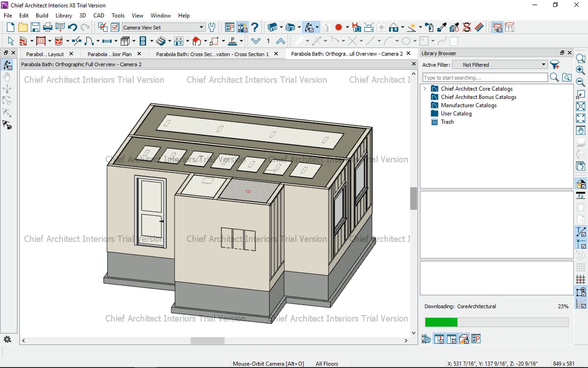The height and width of the screenshot is (368, 588).
Task: Toggle the Library Browser side window button
Action: pos(242,27)
